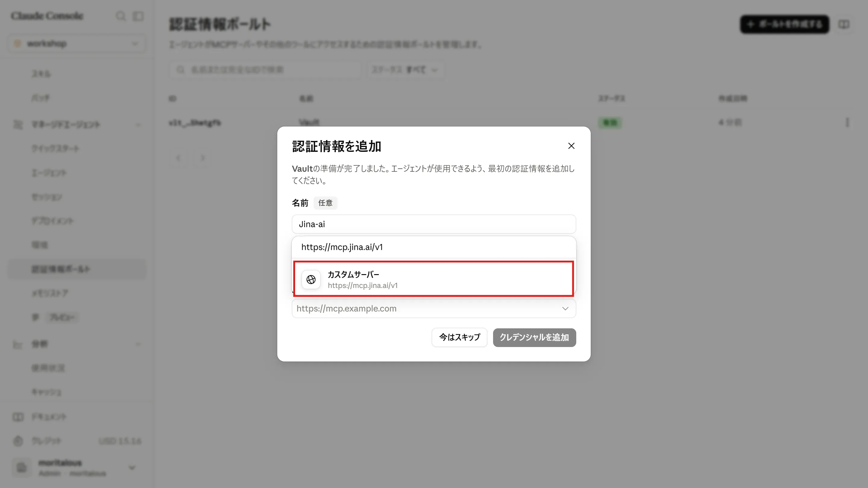This screenshot has height=488, width=868.
Task: Open search via sidebar magnifier icon
Action: coord(121,16)
